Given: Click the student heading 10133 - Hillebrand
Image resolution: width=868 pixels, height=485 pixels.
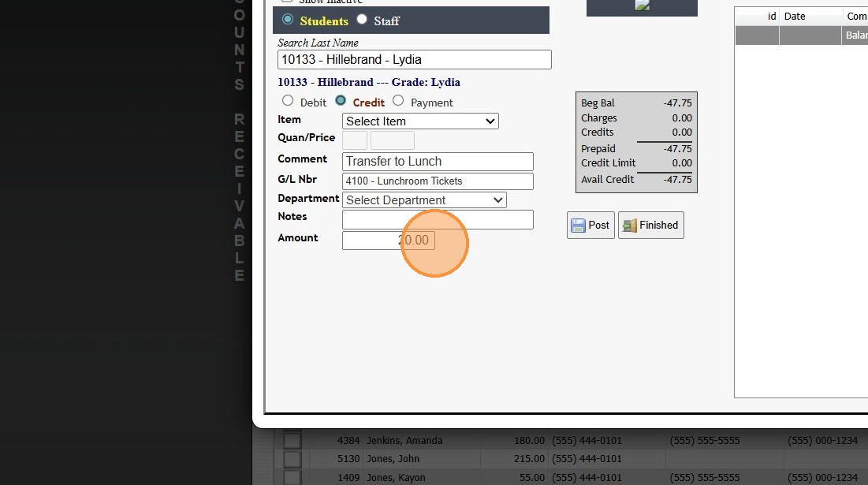Looking at the screenshot, I should coord(369,83).
